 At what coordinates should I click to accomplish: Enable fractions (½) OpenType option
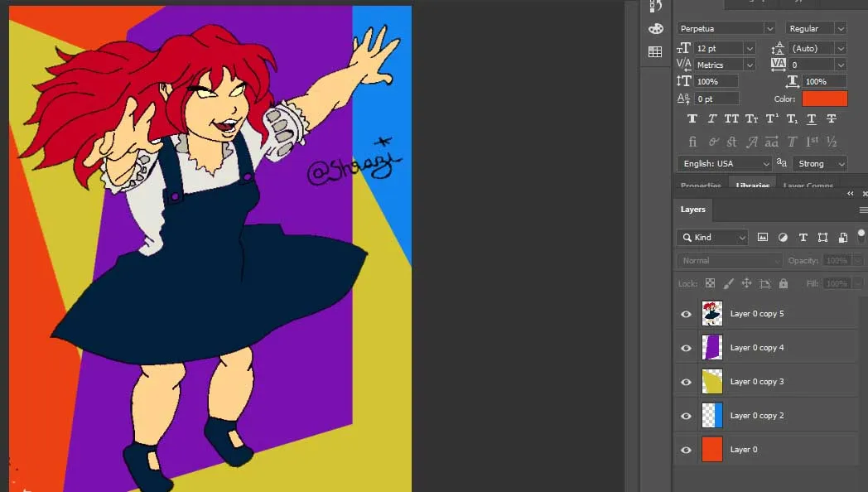pos(832,142)
